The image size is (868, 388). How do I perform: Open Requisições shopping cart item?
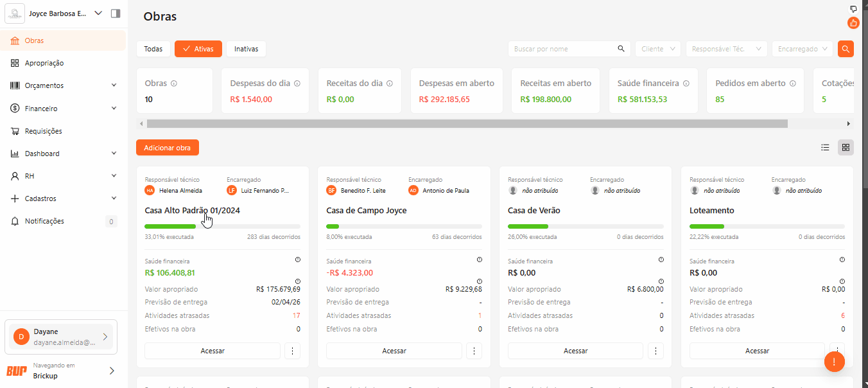click(x=43, y=131)
